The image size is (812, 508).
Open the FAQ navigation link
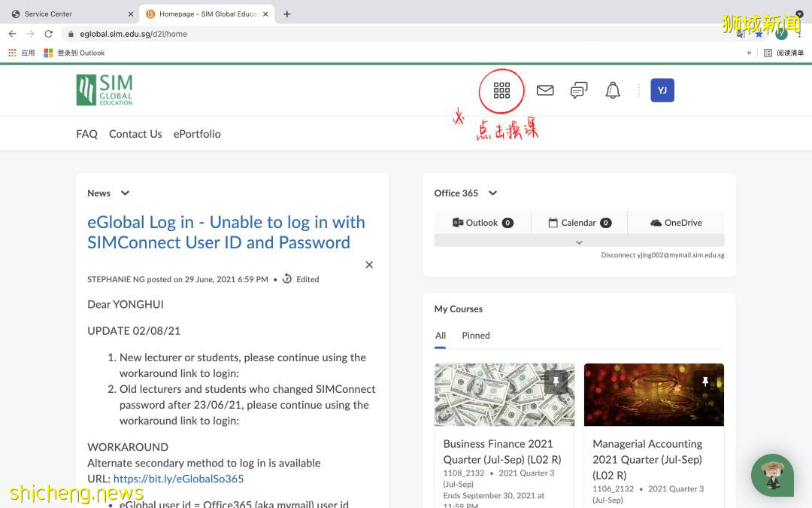[86, 134]
